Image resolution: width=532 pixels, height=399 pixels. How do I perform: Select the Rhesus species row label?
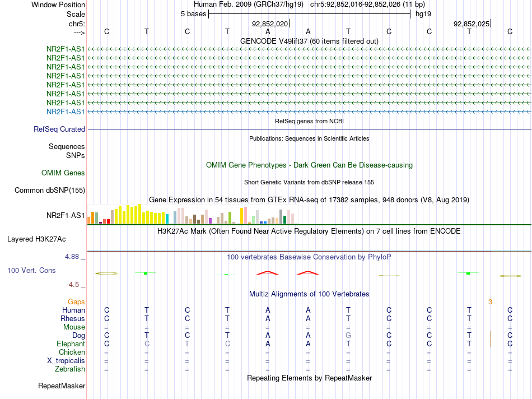click(73, 318)
